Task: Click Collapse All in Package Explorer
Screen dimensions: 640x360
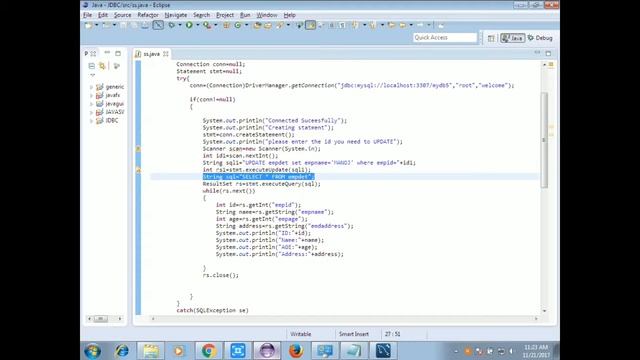Action: [91, 66]
